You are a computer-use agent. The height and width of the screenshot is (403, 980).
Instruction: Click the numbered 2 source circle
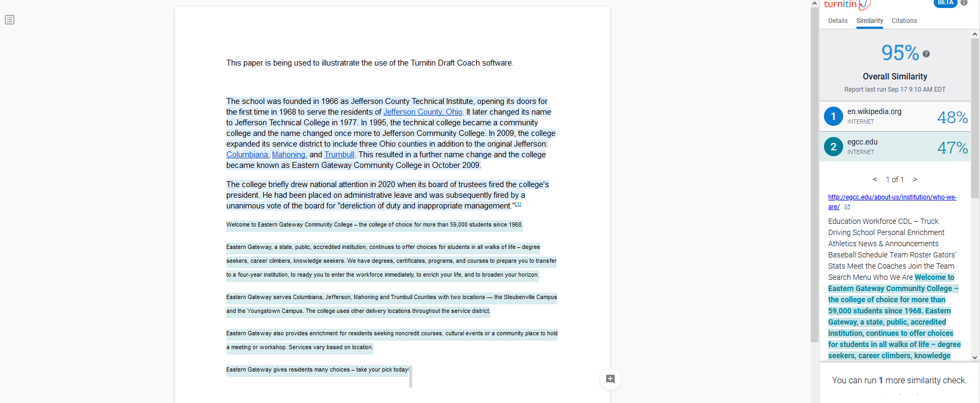(x=834, y=147)
